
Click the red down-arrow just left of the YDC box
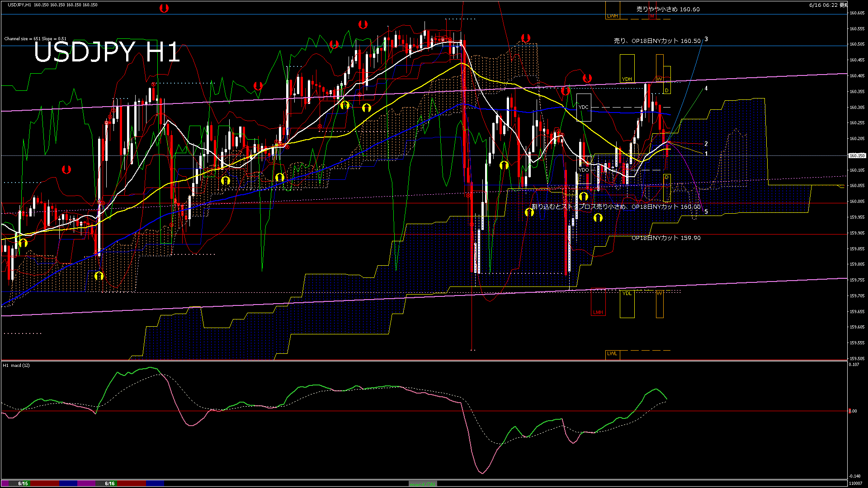(x=566, y=91)
